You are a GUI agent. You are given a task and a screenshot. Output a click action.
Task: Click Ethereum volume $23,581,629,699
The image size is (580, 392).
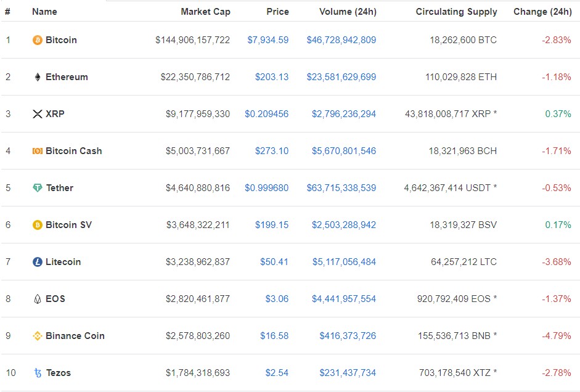click(x=341, y=77)
